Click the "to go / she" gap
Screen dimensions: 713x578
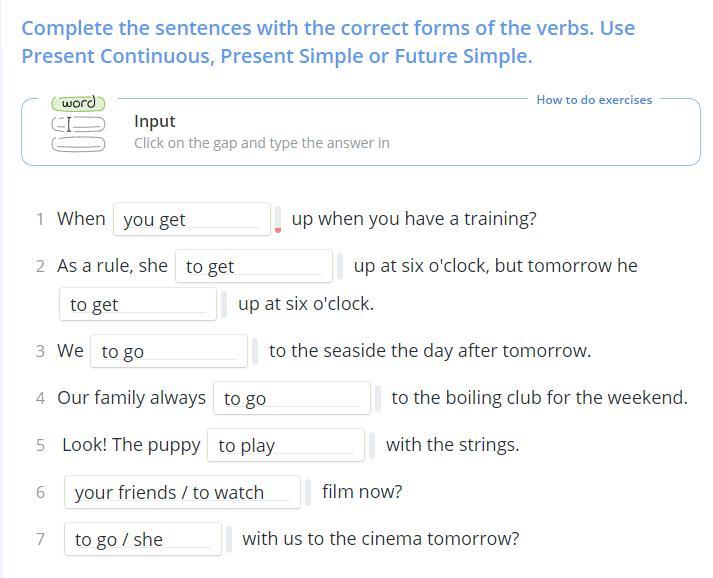pyautogui.click(x=142, y=539)
